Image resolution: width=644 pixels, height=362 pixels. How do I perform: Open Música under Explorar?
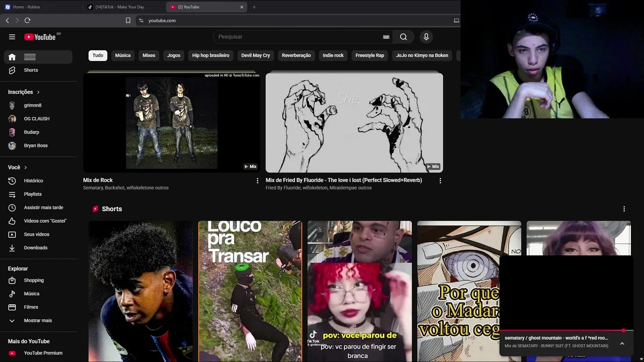pyautogui.click(x=38, y=294)
